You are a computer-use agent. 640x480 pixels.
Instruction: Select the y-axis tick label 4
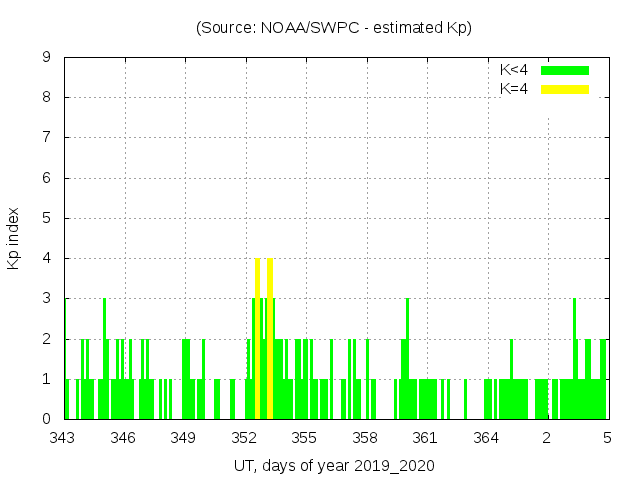[x=47, y=258]
